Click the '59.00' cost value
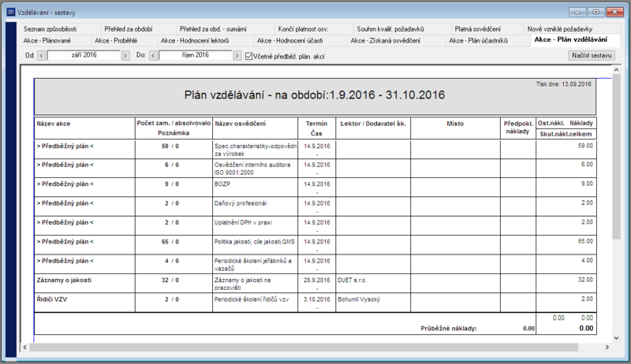Screen dimensions: 631x364 point(585,146)
